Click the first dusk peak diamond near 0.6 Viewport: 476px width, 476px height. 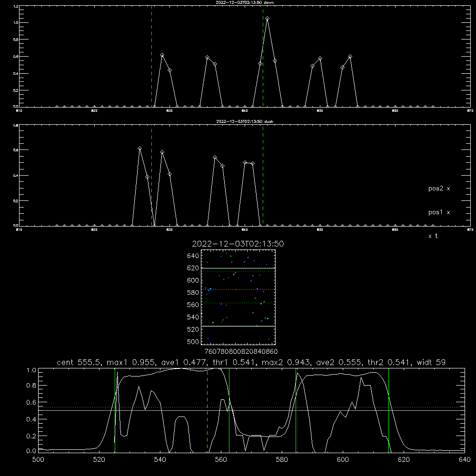139,149
